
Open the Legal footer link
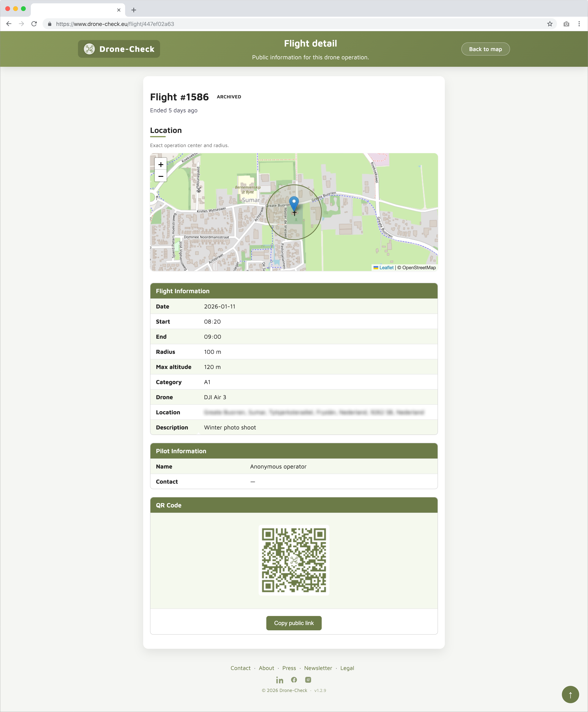[347, 668]
